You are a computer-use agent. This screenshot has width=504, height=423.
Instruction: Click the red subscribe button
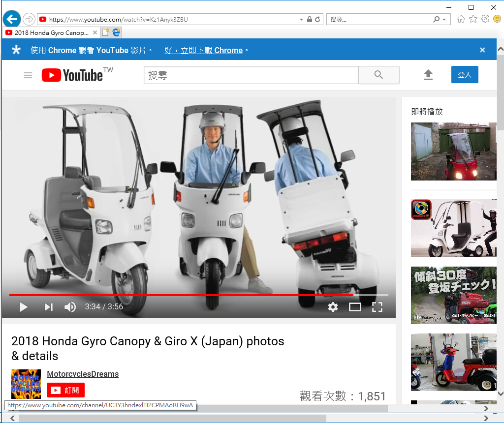point(65,390)
